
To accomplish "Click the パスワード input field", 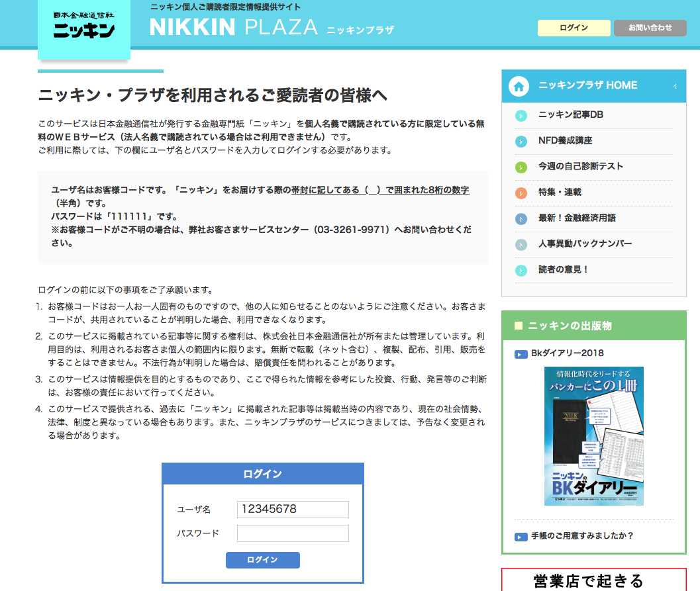I will (293, 533).
